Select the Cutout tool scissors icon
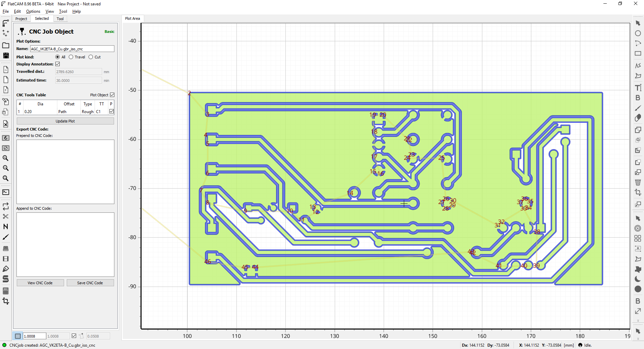Image resolution: width=644 pixels, height=349 pixels. click(6, 216)
